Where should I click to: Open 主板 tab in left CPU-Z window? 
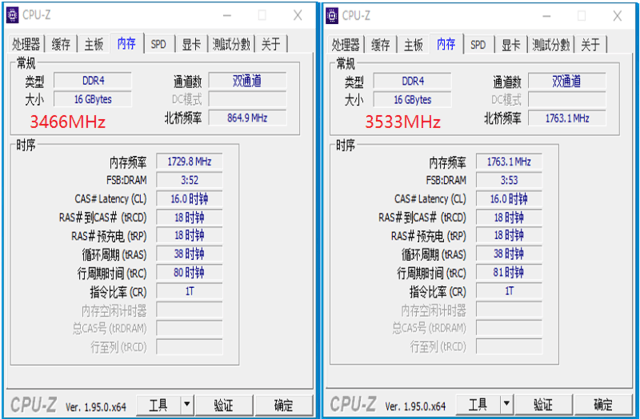click(x=94, y=44)
